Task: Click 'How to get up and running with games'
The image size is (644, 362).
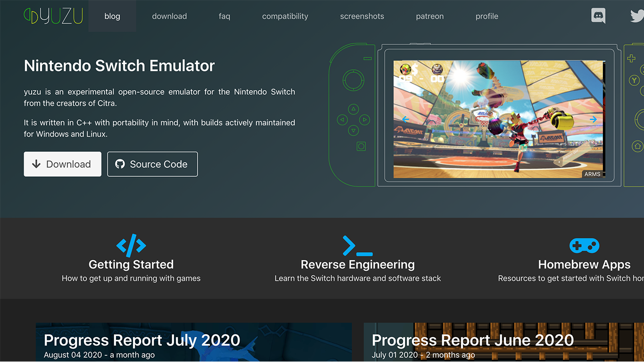Action: [x=131, y=278]
